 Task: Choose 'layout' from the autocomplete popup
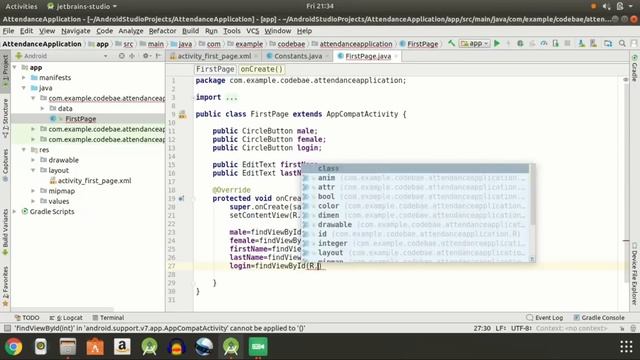[416, 253]
